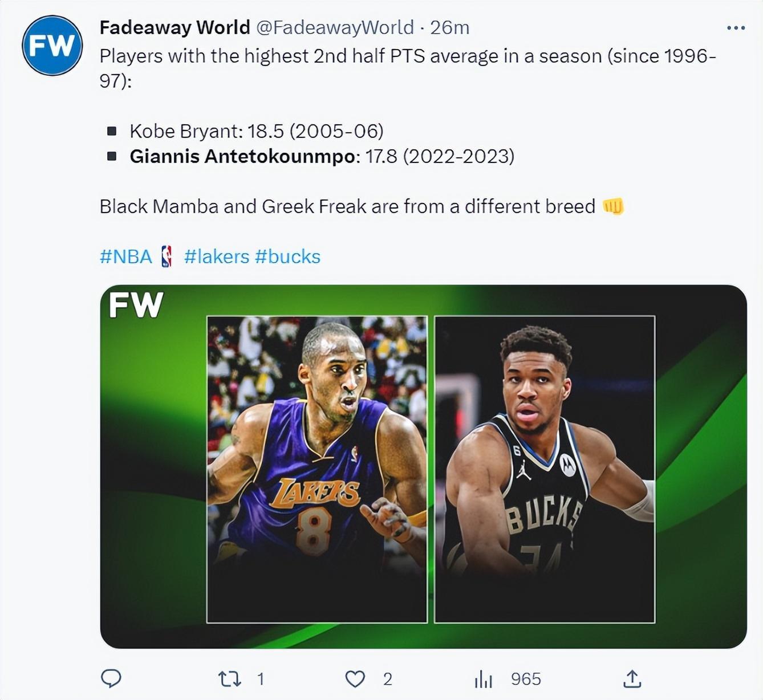Image resolution: width=763 pixels, height=700 pixels.
Task: Click the @FadeawayWorld handle
Action: click(335, 27)
